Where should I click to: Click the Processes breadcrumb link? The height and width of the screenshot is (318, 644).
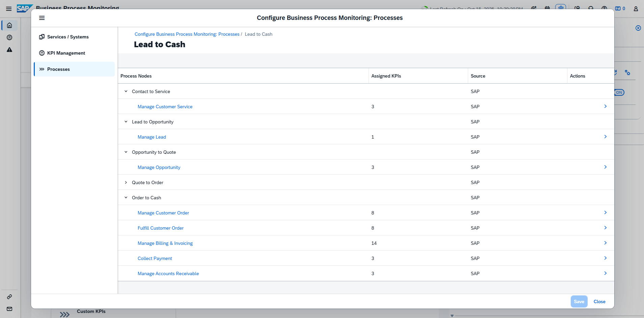(x=187, y=34)
